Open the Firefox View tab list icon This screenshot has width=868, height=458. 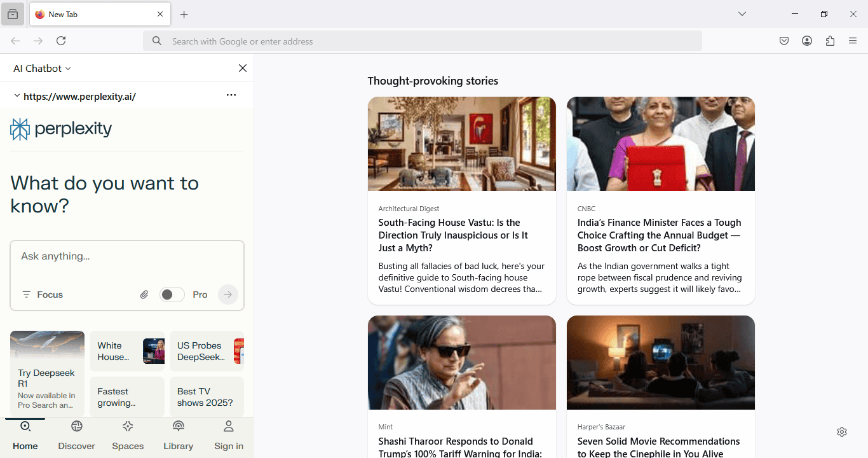point(13,14)
